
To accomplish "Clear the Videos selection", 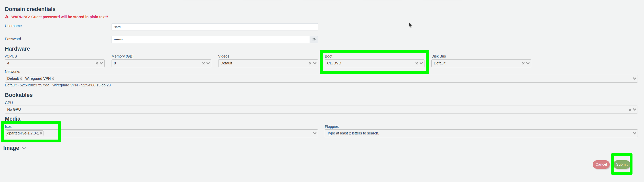I will tap(310, 63).
